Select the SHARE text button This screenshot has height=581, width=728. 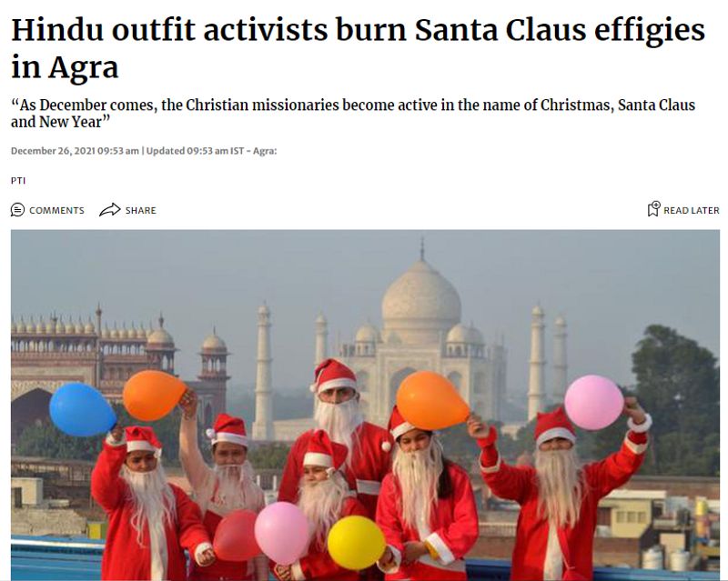point(141,210)
